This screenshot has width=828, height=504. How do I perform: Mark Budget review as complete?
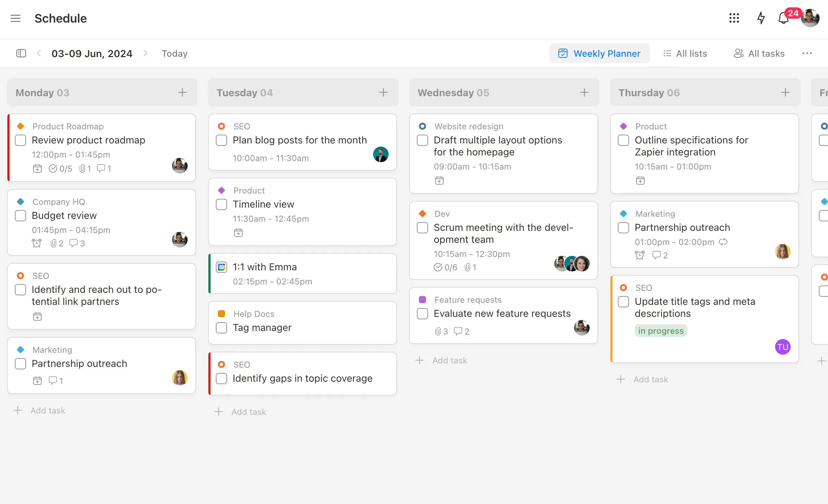[20, 215]
